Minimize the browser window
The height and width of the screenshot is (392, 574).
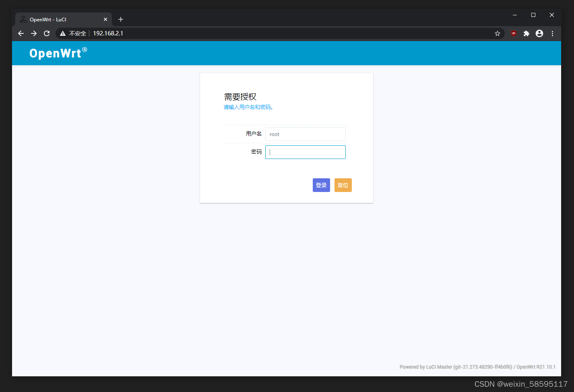point(515,15)
